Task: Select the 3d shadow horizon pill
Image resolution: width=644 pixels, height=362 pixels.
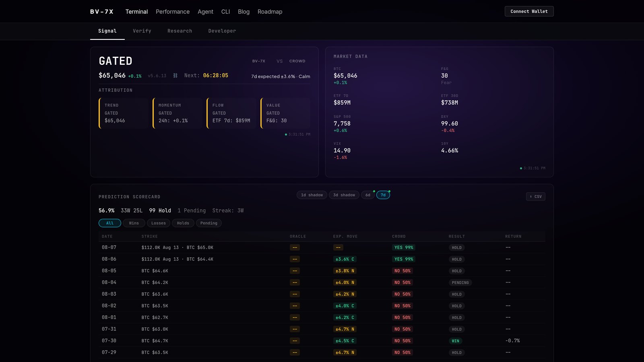Action: pos(344,195)
